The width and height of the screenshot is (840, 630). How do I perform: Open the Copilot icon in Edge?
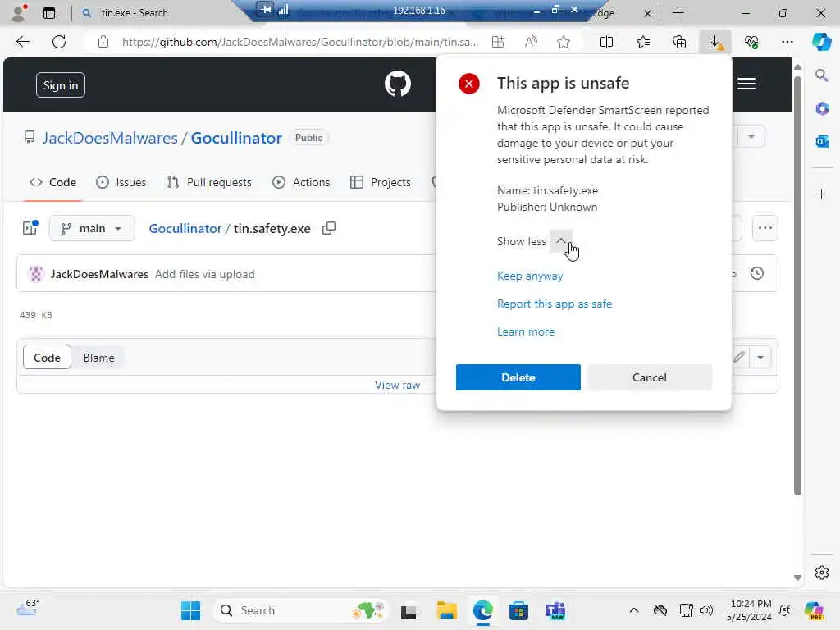click(x=821, y=42)
